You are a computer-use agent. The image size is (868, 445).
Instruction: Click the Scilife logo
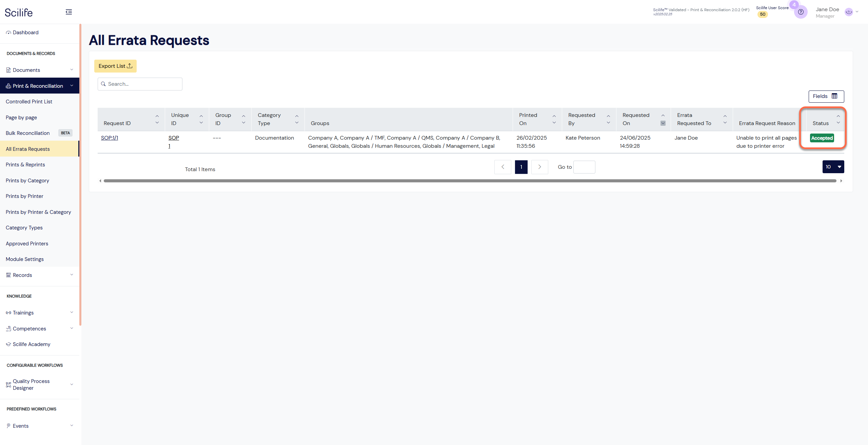point(19,13)
